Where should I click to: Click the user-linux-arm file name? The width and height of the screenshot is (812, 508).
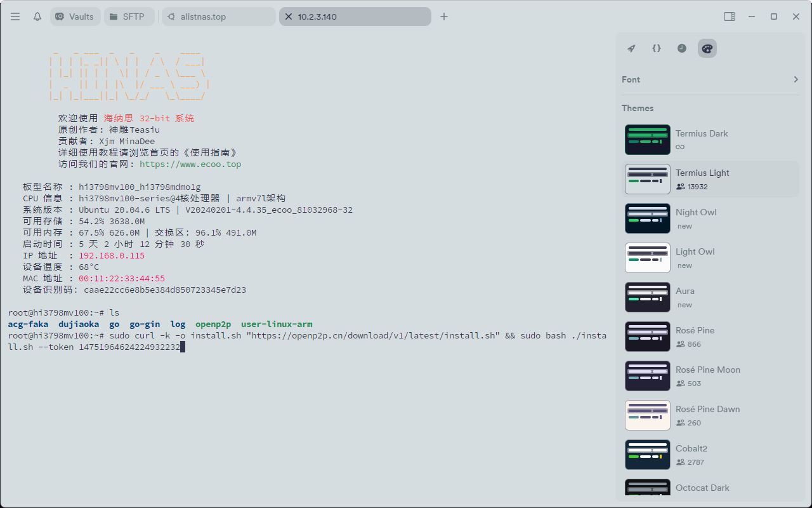[x=277, y=324]
